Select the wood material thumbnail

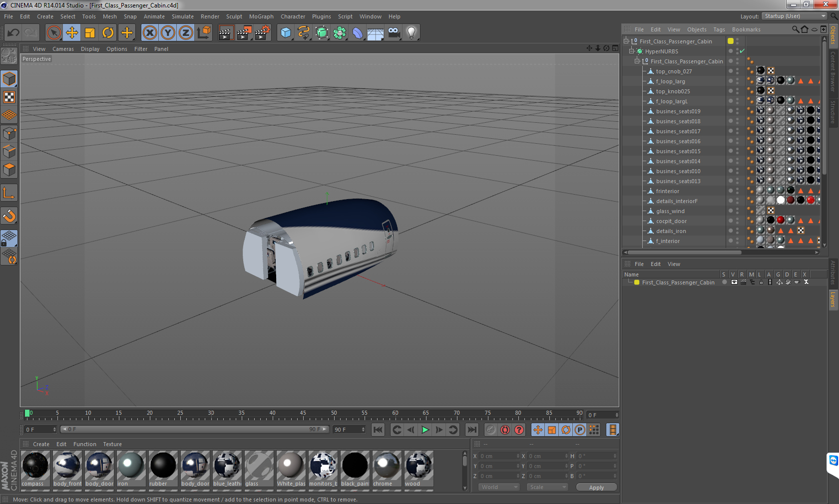point(419,468)
